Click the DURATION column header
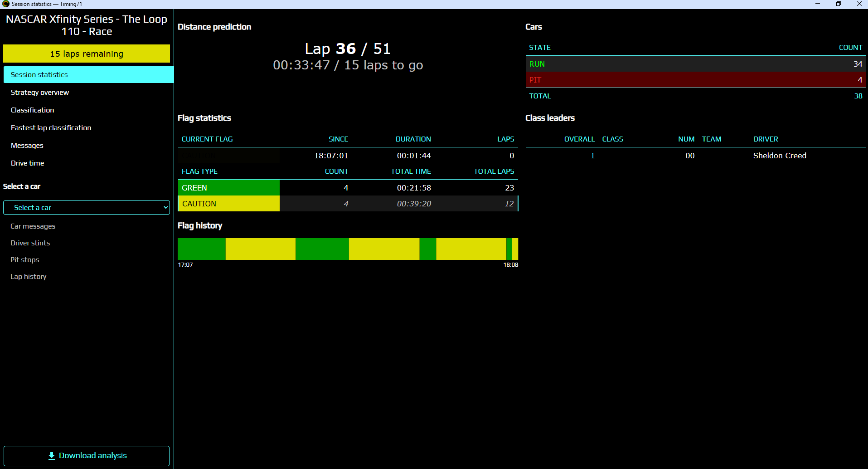The image size is (868, 469). point(413,139)
